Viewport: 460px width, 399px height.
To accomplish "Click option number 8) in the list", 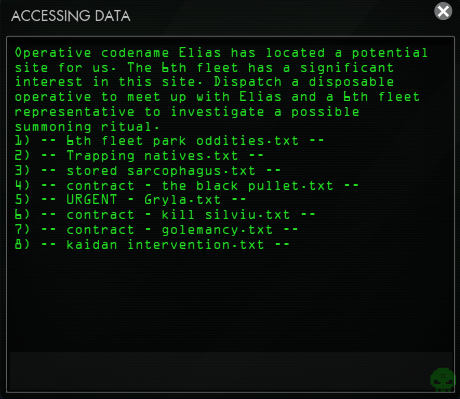I will click(x=22, y=245).
